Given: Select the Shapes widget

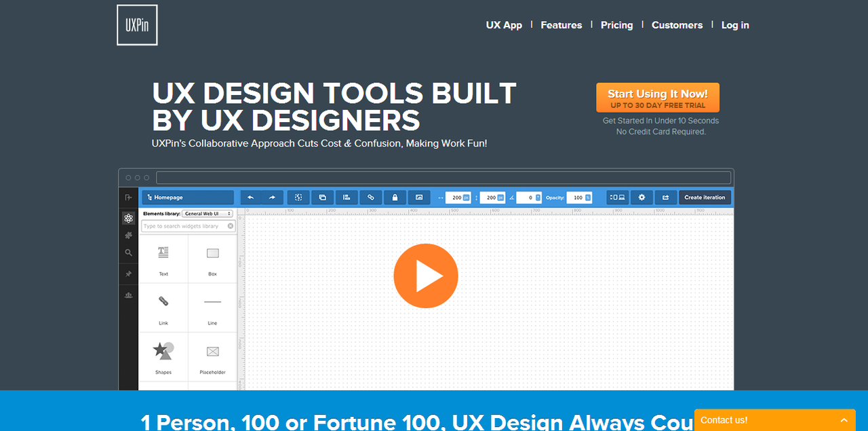Looking at the screenshot, I should click(x=163, y=358).
